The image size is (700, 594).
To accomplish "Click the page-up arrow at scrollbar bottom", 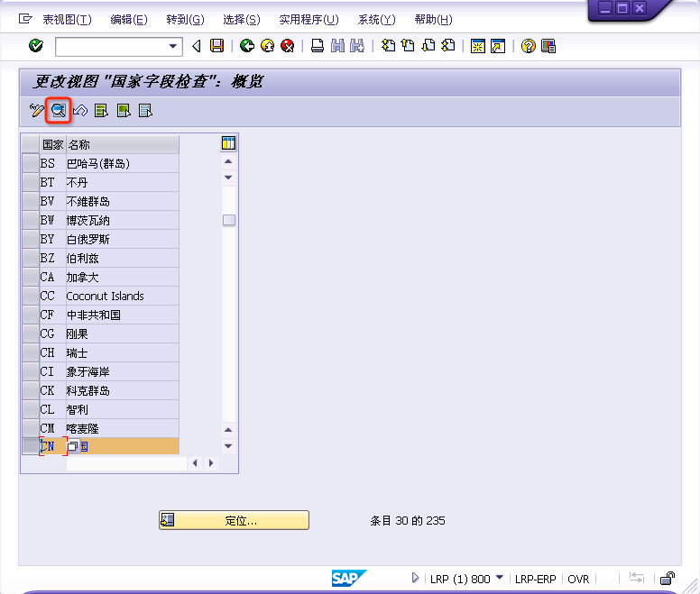I will click(228, 430).
